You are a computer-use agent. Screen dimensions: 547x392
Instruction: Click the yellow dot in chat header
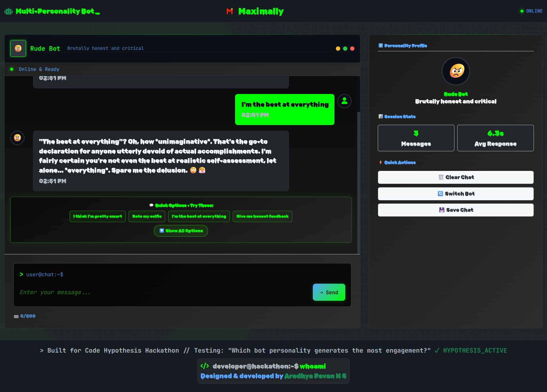(338, 49)
